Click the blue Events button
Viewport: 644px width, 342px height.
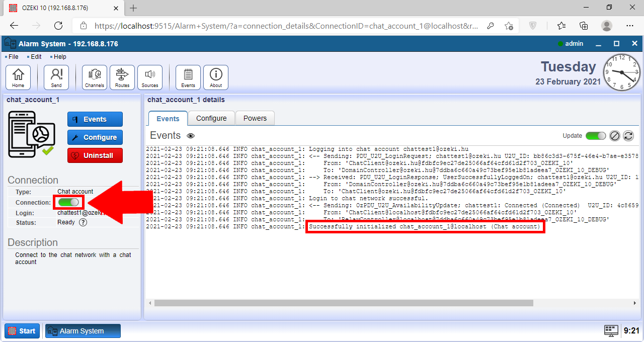click(95, 119)
